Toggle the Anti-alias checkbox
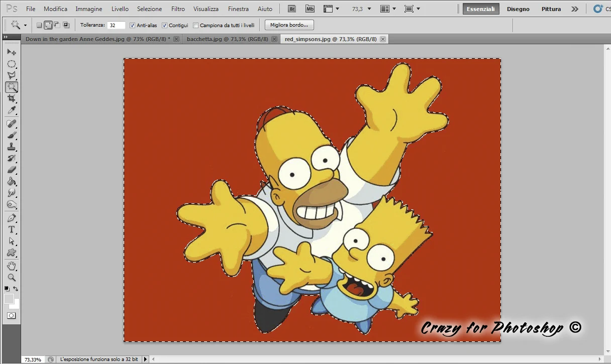Image resolution: width=611 pixels, height=364 pixels. click(132, 25)
